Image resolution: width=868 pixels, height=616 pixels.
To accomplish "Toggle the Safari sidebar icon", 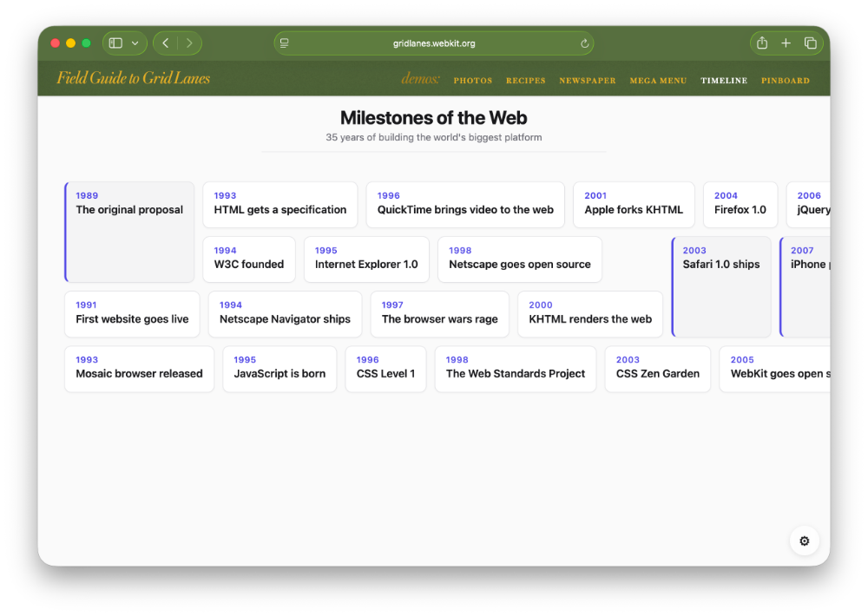I will click(115, 43).
